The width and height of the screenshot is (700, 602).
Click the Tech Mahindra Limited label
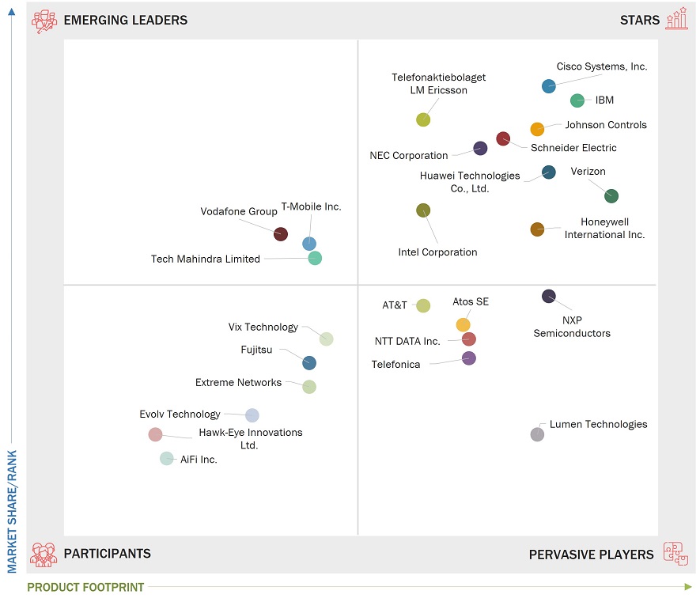[206, 259]
